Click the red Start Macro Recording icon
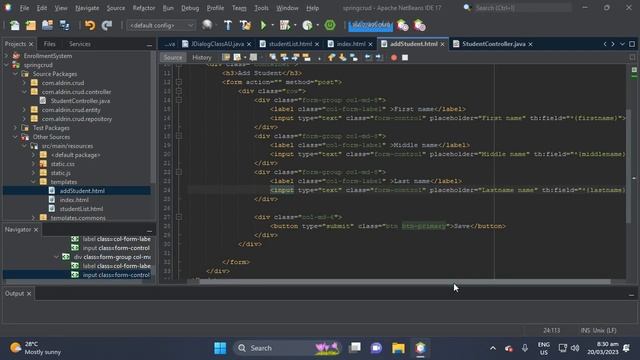The image size is (640, 360). click(x=394, y=58)
